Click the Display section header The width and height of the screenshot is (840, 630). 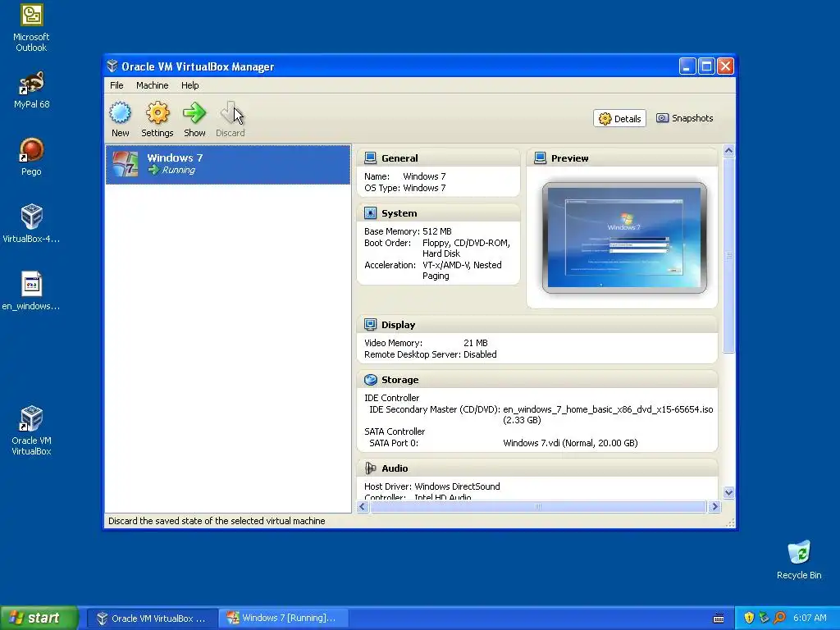coord(537,325)
